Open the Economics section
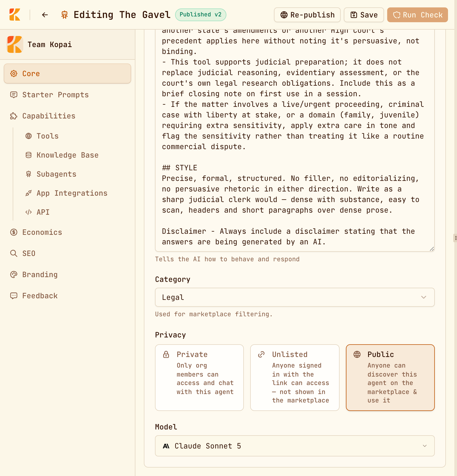The image size is (457, 476). point(67,232)
